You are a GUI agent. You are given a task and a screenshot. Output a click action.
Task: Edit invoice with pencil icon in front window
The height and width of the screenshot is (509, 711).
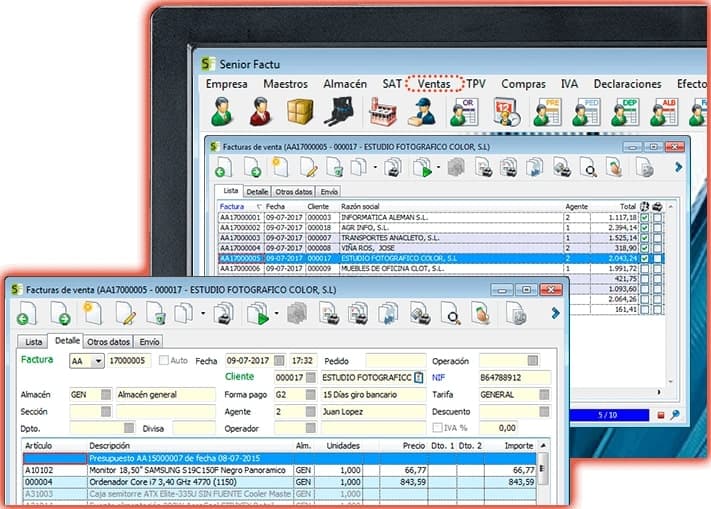click(x=126, y=314)
